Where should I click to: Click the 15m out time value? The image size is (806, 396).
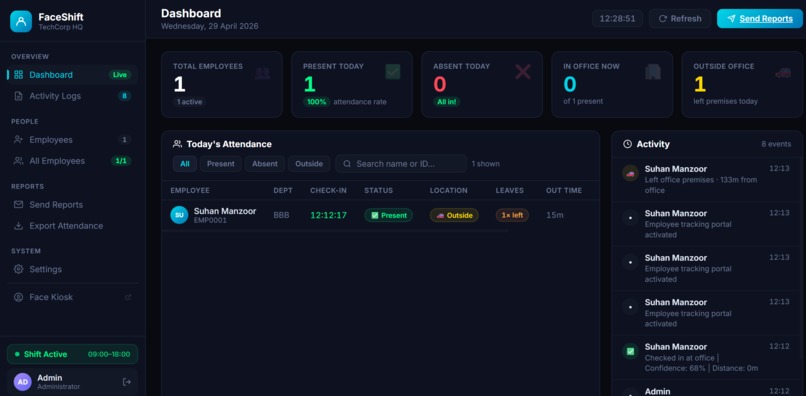(x=554, y=215)
